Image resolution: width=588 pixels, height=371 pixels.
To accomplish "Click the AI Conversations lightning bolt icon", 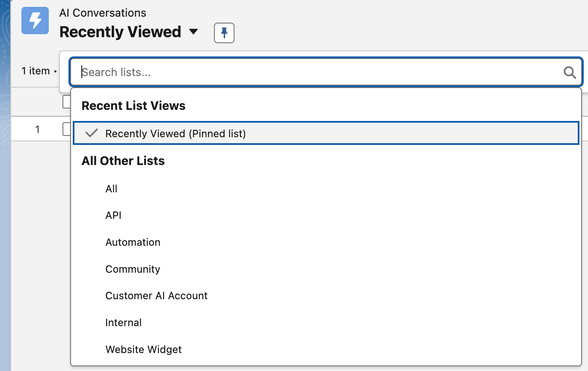I will pyautogui.click(x=35, y=20).
